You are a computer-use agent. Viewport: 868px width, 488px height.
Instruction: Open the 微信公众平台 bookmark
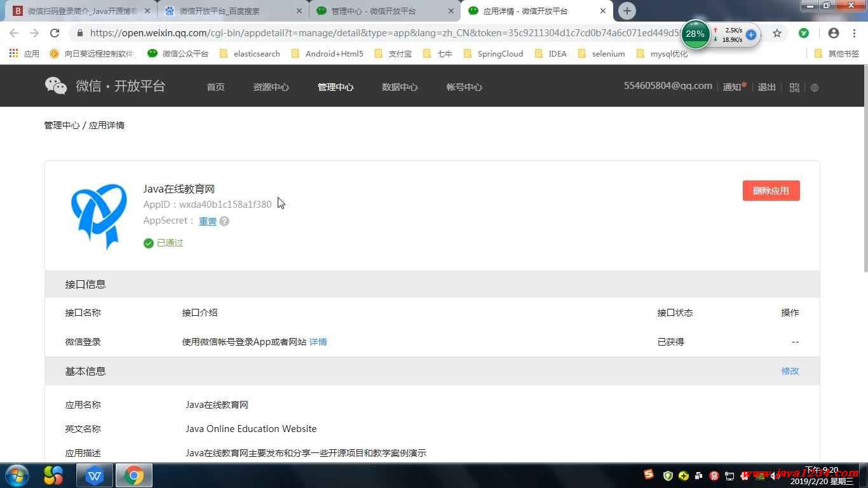(178, 54)
